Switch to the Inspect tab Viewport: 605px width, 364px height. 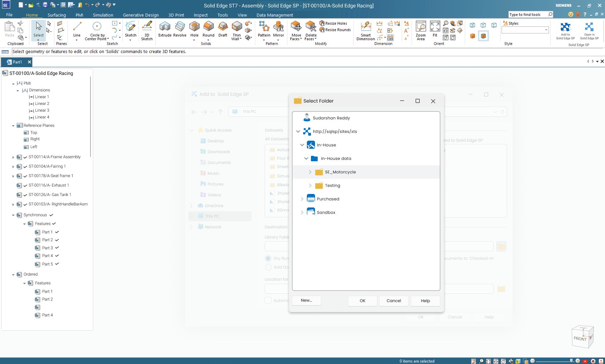click(201, 15)
